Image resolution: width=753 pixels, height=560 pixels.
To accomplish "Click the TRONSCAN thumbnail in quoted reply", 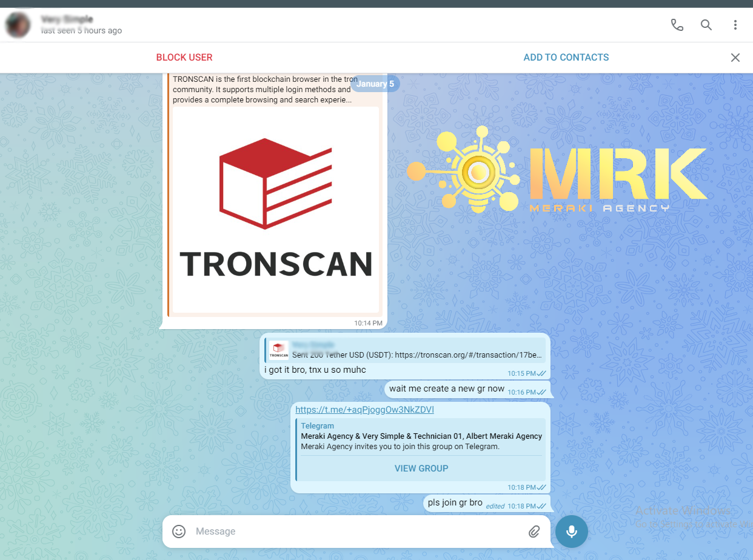I will click(x=279, y=350).
